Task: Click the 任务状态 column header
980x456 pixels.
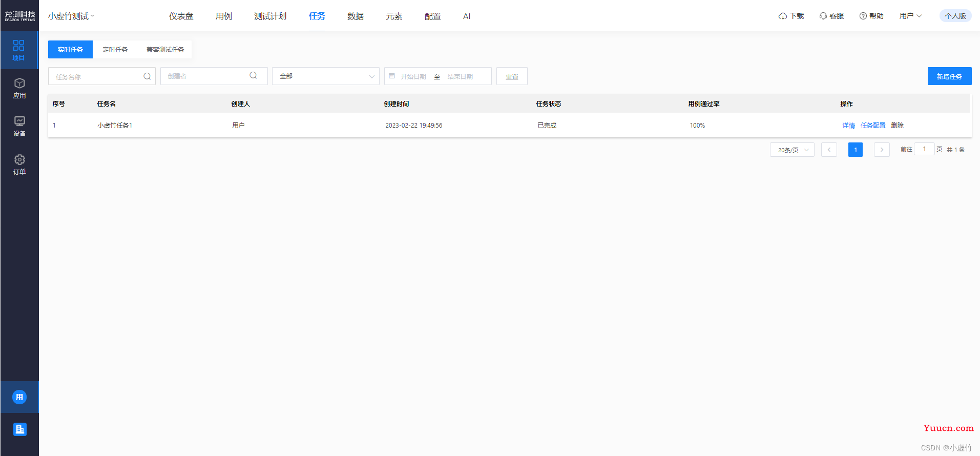Action: point(548,104)
